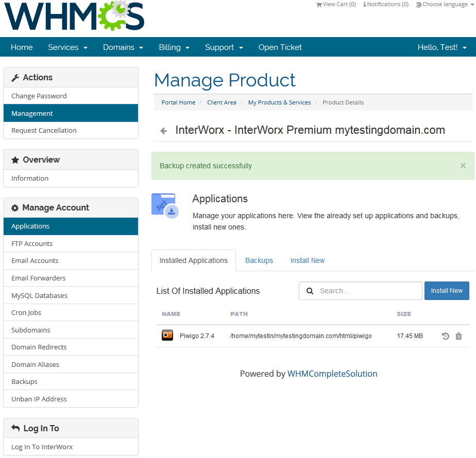Open Domain Redirects
The width and height of the screenshot is (476, 458).
pos(71,347)
